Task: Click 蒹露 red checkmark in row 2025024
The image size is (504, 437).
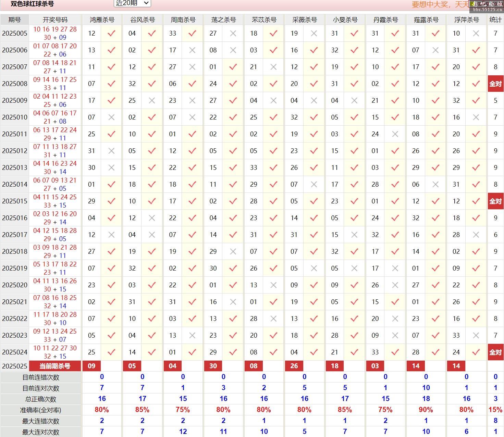Action: click(x=435, y=352)
